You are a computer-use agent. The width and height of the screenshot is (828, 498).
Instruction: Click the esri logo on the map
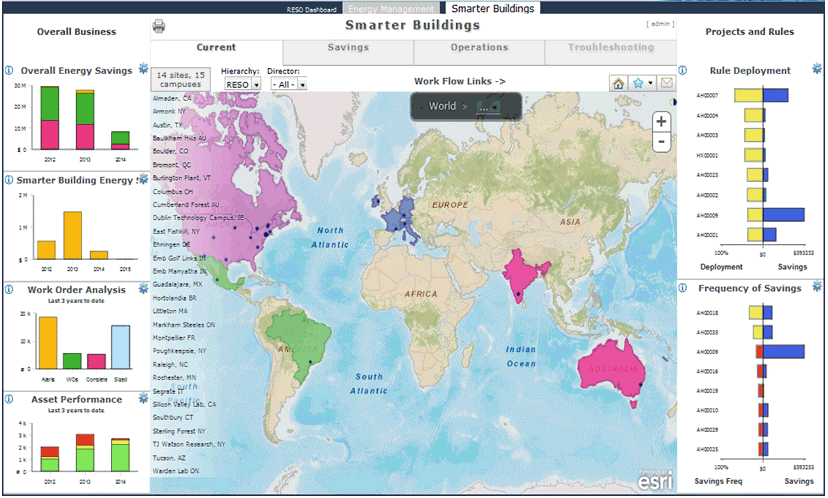coord(655,480)
